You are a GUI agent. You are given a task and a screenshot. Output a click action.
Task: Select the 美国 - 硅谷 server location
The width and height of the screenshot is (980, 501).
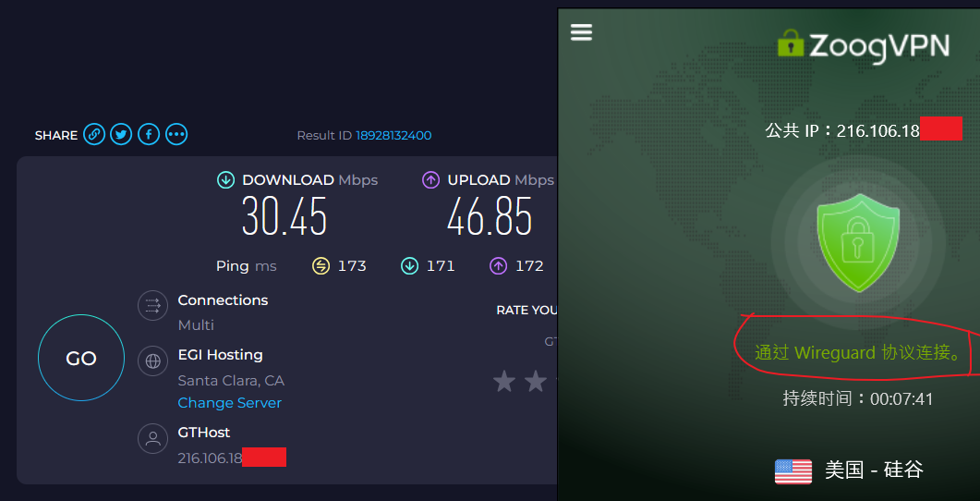point(873,470)
